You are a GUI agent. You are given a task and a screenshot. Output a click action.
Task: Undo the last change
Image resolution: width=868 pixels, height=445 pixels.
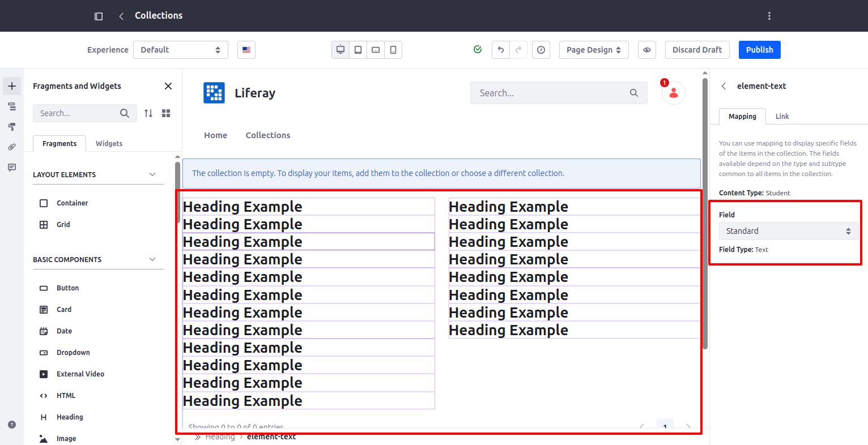pyautogui.click(x=501, y=50)
